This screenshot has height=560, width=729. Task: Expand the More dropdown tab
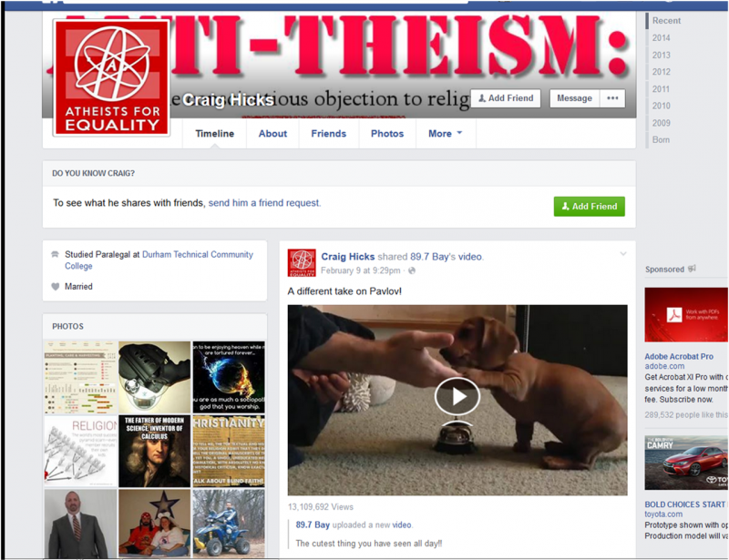coord(446,134)
